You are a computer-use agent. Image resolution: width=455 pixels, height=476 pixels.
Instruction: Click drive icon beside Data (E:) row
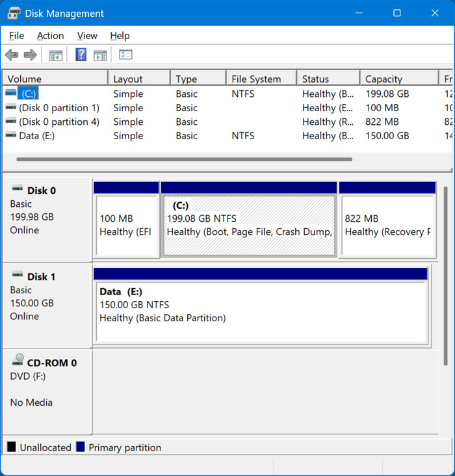(x=11, y=135)
